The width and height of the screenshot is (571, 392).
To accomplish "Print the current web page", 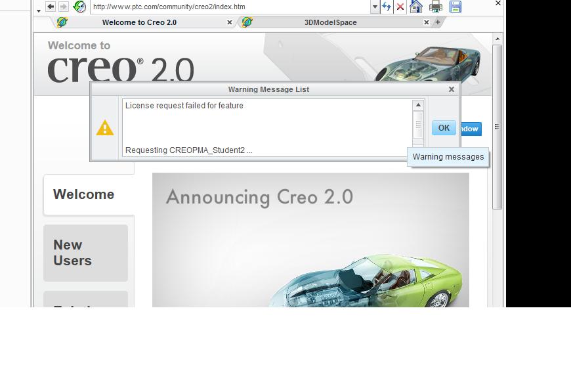I will (435, 7).
